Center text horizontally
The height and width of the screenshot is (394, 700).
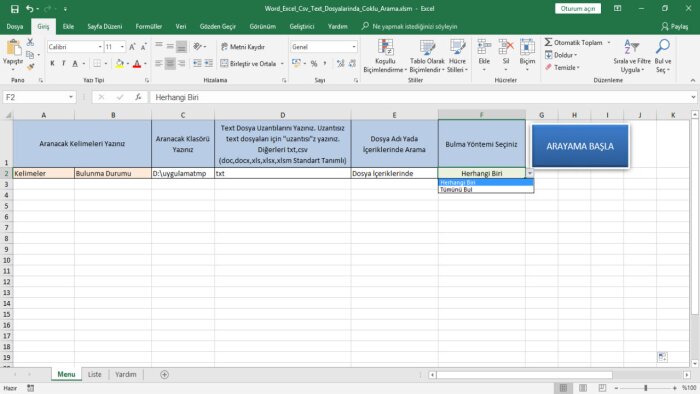(x=170, y=64)
